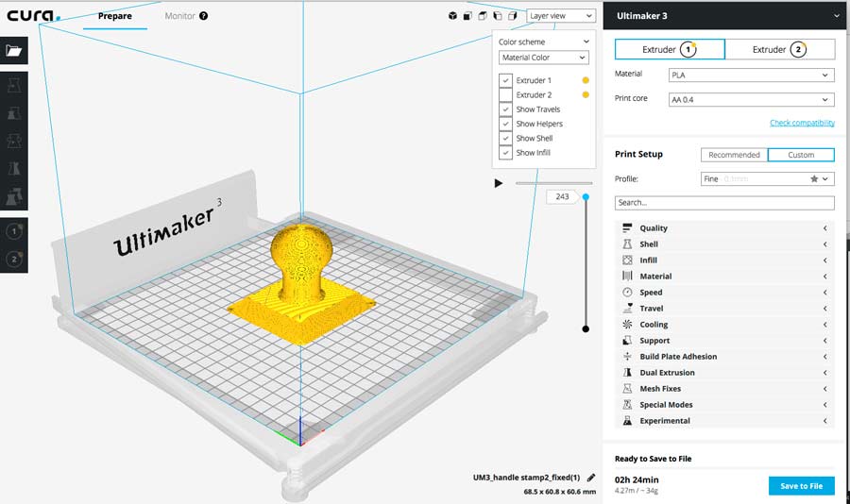Image resolution: width=850 pixels, height=504 pixels.
Task: Click the help icon next to Monitor
Action: pos(204,16)
